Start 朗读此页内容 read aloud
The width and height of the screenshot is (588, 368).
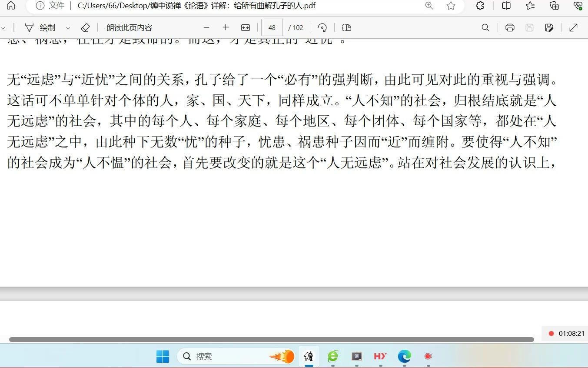(x=130, y=28)
